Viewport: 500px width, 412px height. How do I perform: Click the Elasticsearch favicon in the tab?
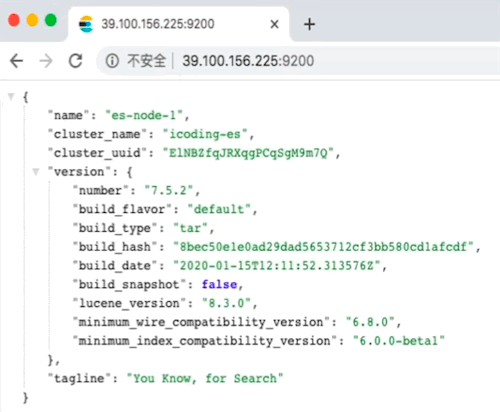(86, 24)
